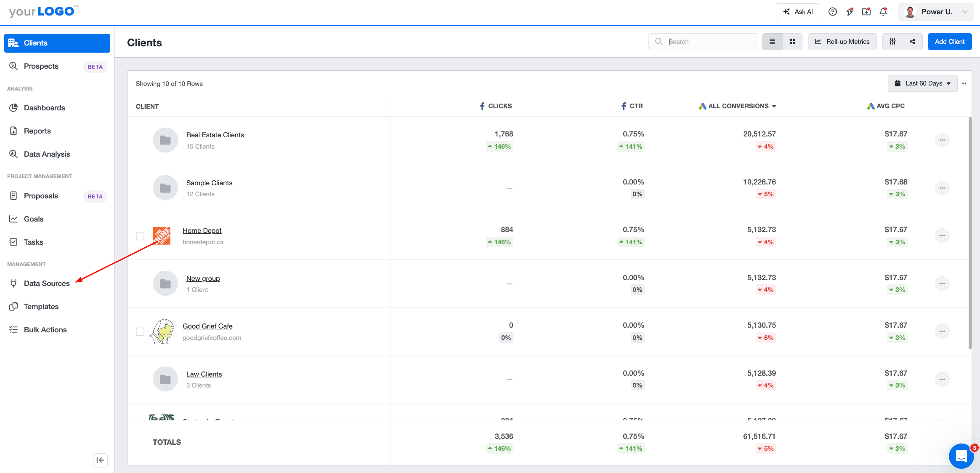
Task: Open Bulk Actions from the sidebar
Action: [45, 329]
